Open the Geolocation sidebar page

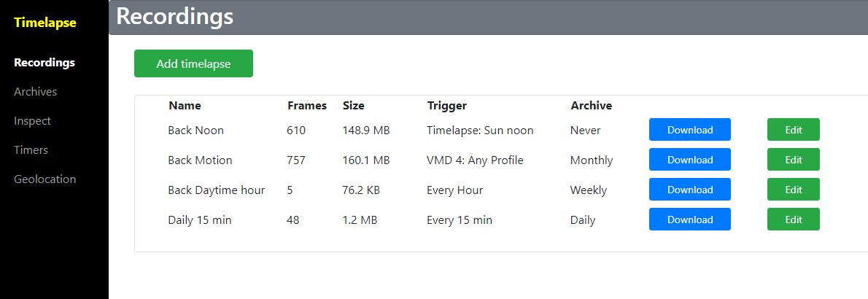point(44,179)
